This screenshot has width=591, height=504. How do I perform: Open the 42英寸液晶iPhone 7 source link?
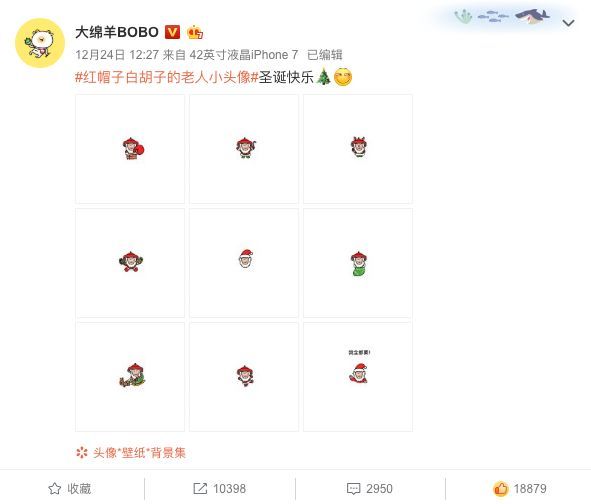coord(243,55)
